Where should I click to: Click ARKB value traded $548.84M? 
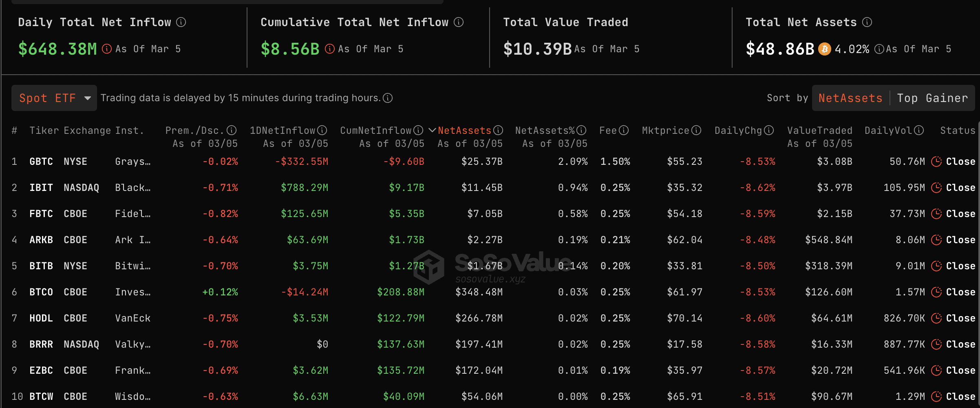tap(829, 240)
